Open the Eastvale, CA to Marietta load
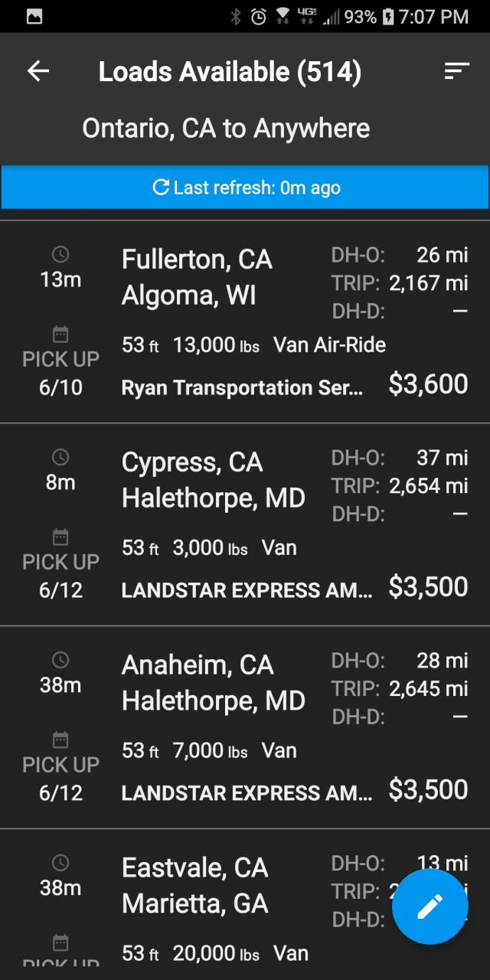This screenshot has height=980, width=490. [245, 905]
